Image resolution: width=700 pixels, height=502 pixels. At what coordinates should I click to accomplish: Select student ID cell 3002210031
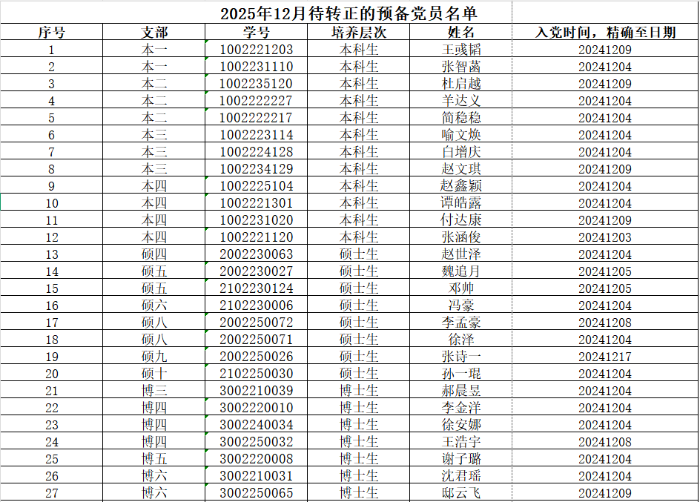256,476
